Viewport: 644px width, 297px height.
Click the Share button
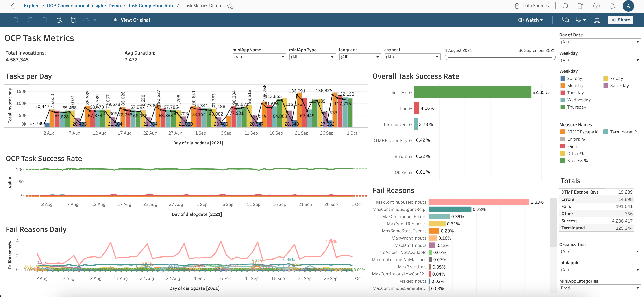pyautogui.click(x=620, y=20)
